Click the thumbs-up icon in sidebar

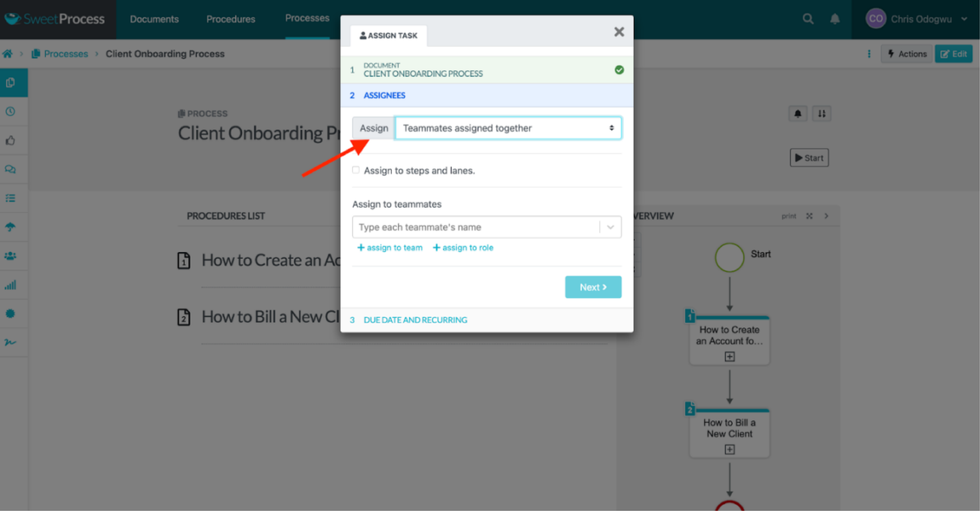pos(10,140)
